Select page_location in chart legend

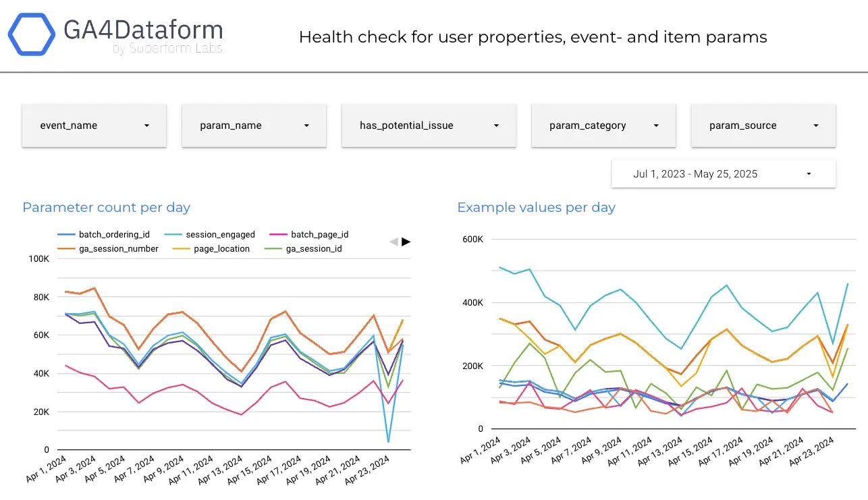221,249
